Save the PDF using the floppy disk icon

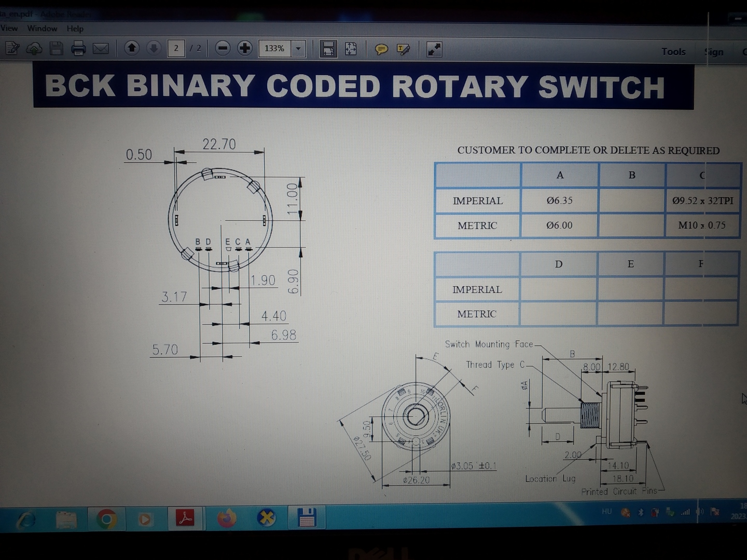click(x=56, y=49)
